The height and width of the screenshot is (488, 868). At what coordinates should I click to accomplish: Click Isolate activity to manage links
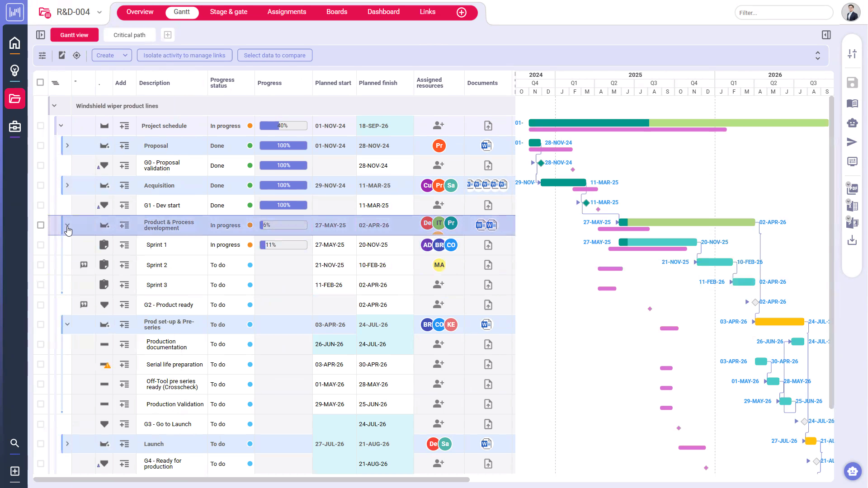[184, 55]
